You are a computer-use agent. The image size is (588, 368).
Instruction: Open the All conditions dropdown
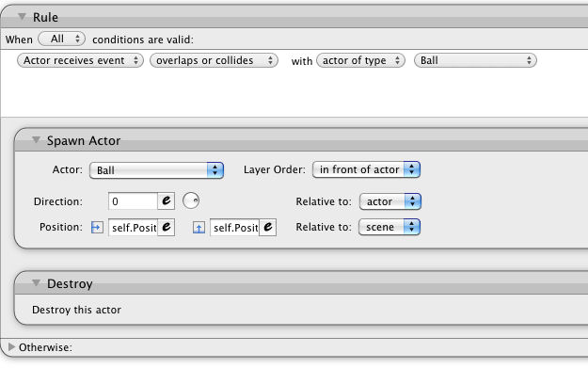62,39
